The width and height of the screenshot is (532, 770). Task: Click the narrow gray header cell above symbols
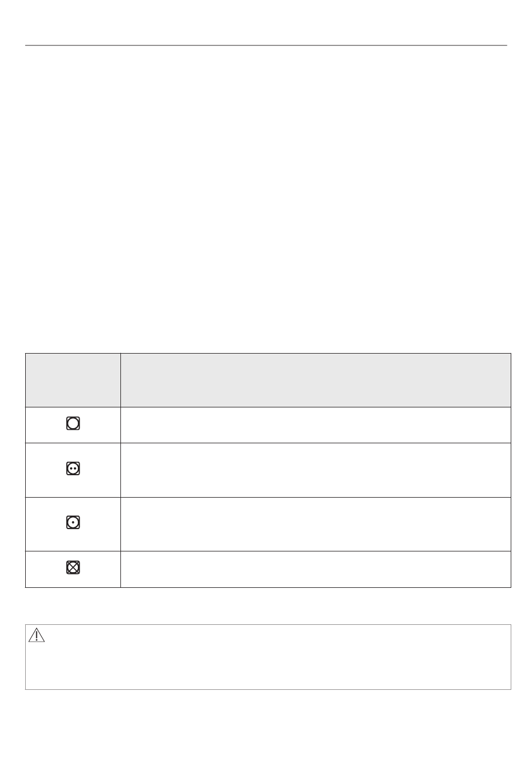(73, 380)
